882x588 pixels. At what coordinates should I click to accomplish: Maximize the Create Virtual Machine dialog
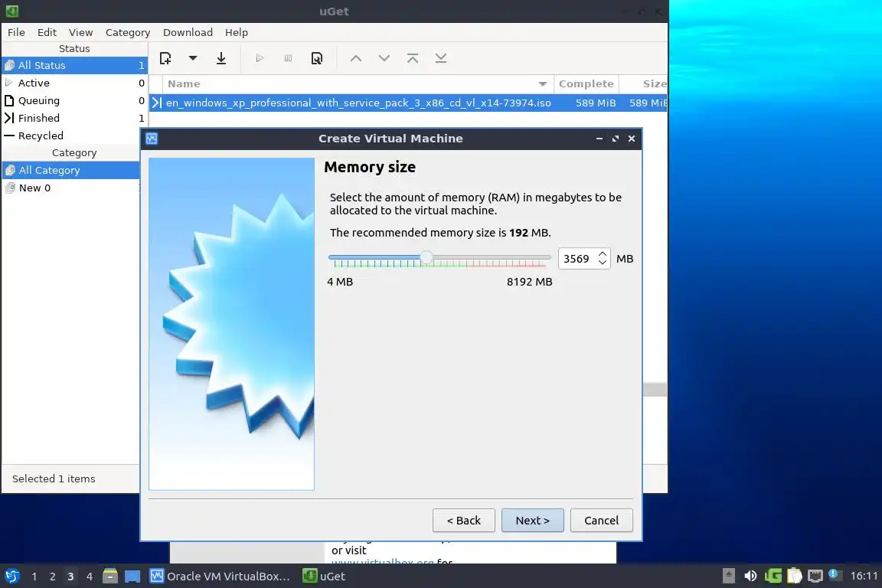616,139
